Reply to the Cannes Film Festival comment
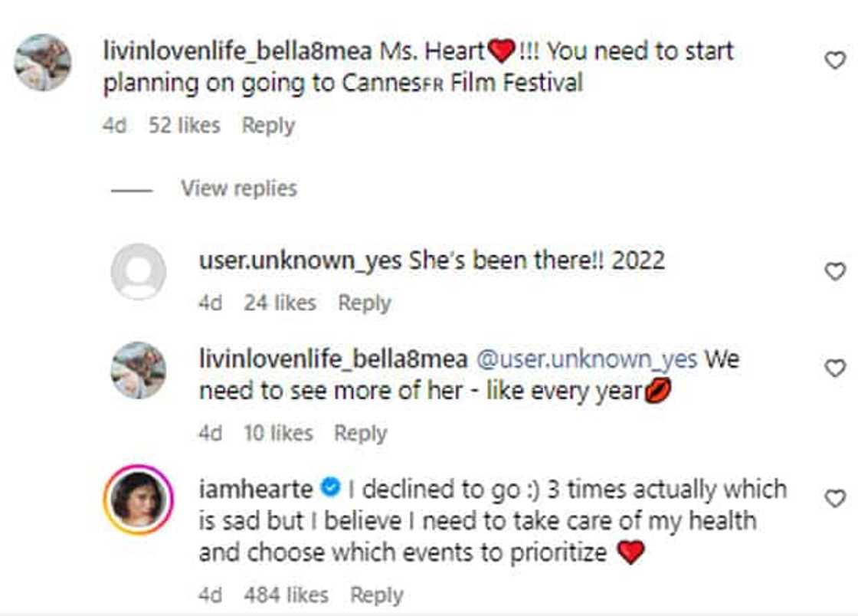The width and height of the screenshot is (858, 616). click(268, 126)
